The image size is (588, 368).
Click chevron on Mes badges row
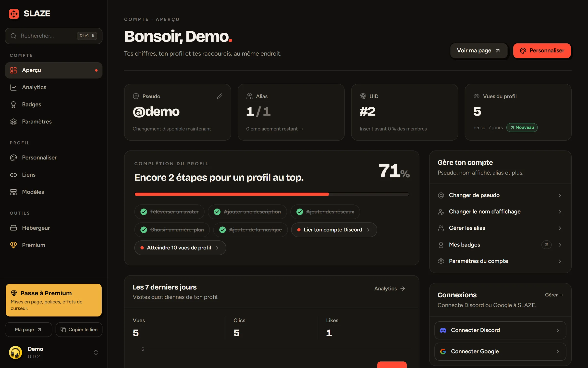tap(560, 245)
